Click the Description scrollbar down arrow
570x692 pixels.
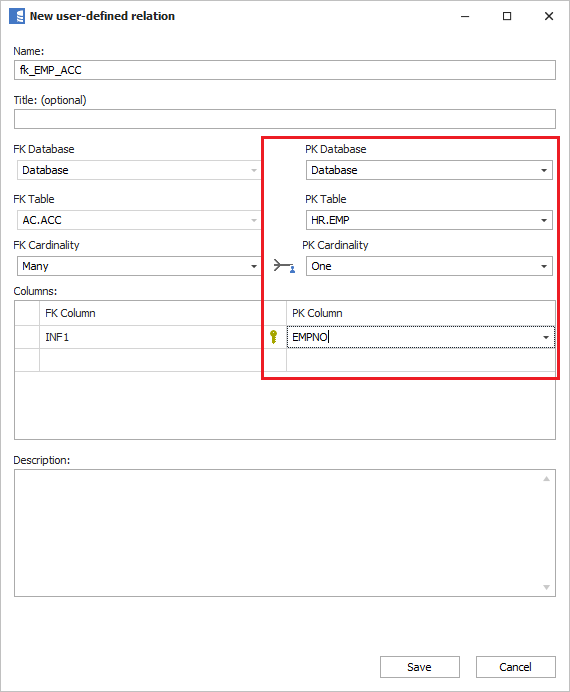click(547, 587)
